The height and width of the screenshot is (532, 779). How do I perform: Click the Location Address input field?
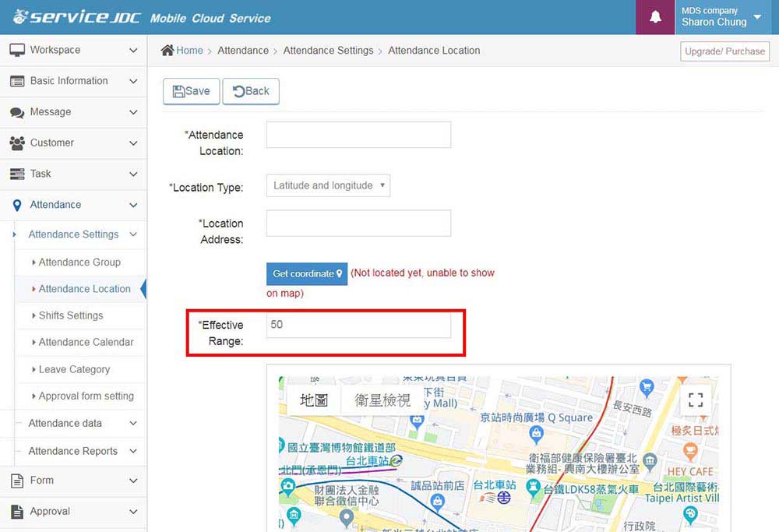tap(358, 223)
